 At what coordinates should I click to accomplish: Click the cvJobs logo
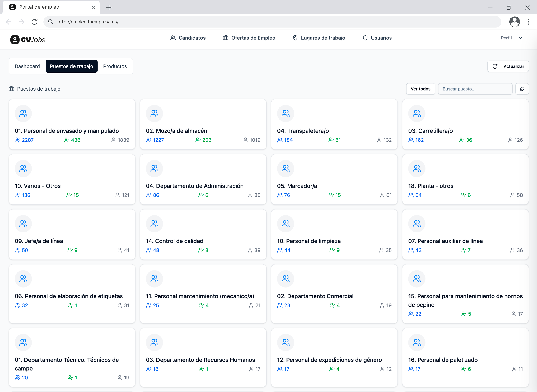(28, 39)
